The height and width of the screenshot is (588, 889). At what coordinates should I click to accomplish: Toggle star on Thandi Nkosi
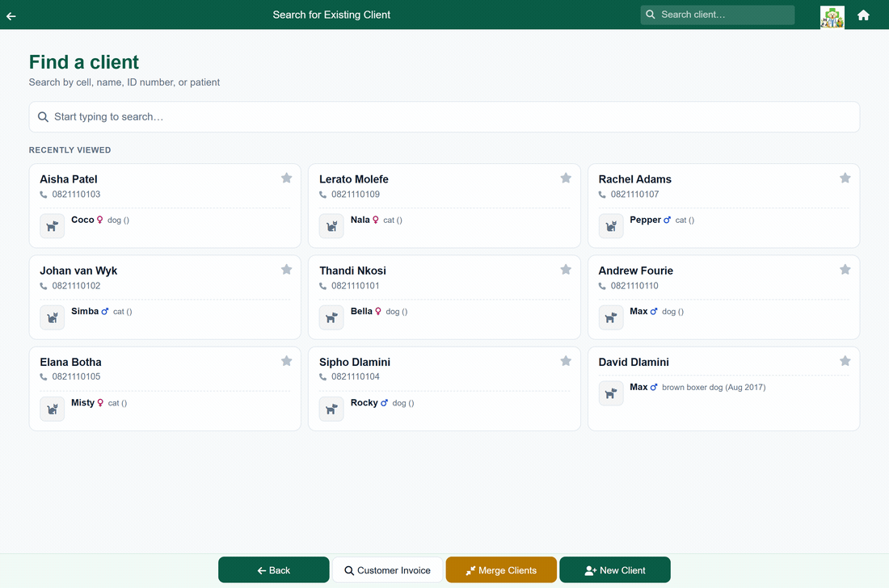(x=565, y=270)
